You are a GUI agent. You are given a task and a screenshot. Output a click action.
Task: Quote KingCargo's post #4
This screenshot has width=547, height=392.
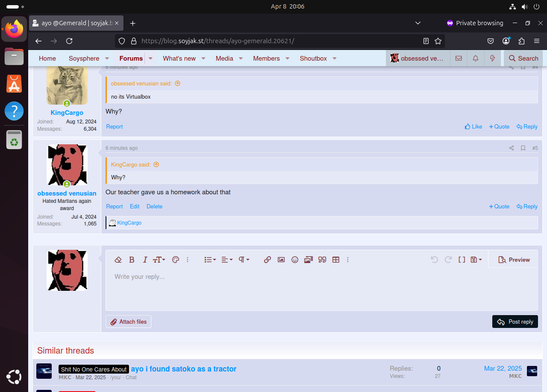click(499, 126)
